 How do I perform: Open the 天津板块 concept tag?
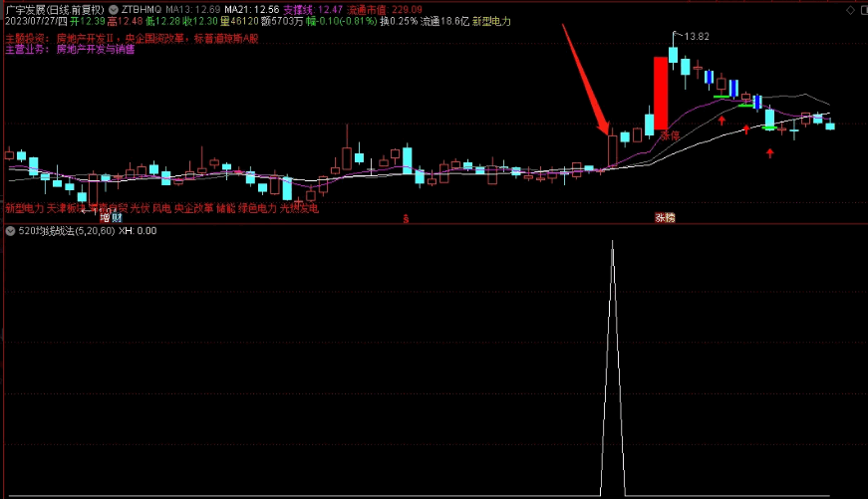[66, 208]
